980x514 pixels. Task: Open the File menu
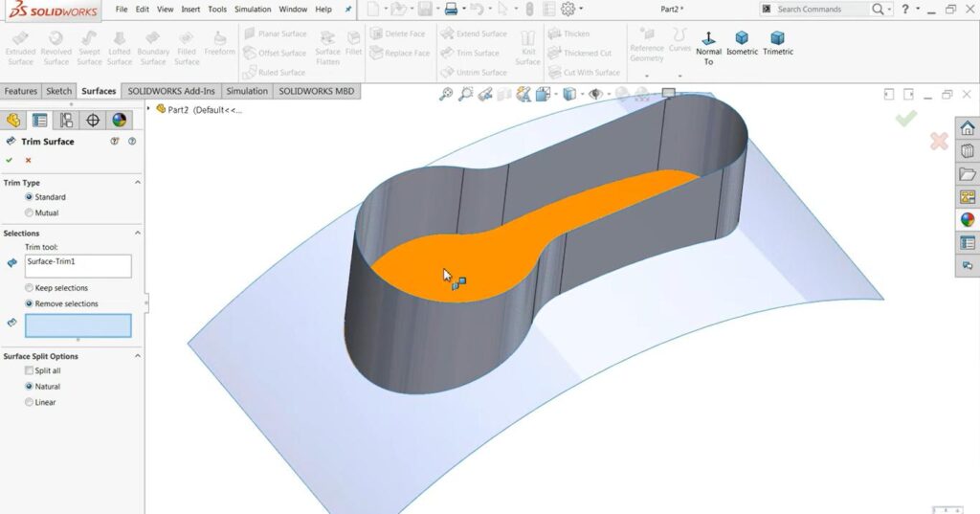(122, 10)
